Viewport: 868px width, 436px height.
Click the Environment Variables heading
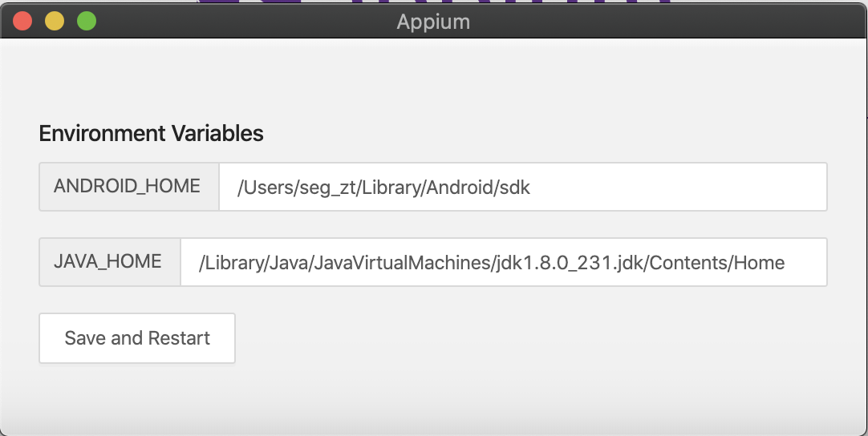(151, 133)
